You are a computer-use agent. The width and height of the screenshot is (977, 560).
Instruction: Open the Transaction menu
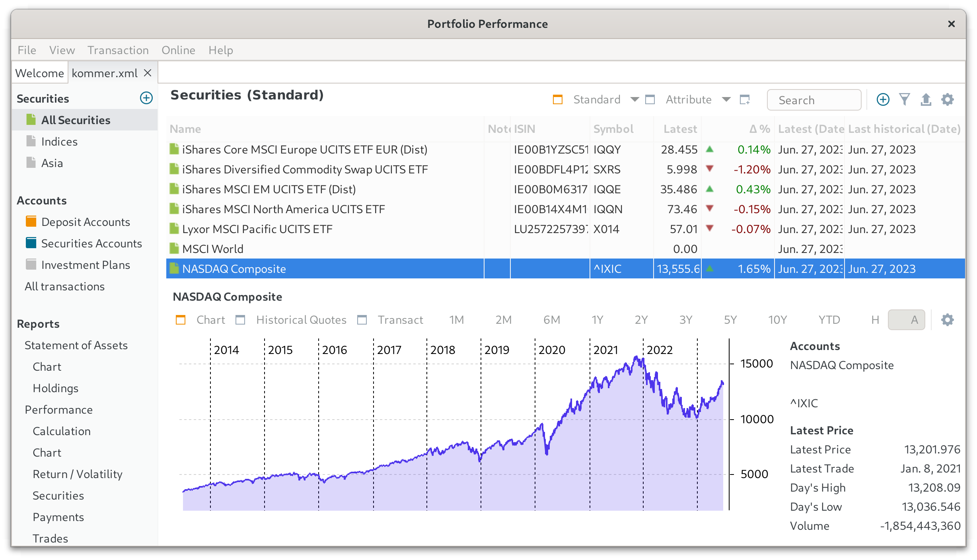118,50
